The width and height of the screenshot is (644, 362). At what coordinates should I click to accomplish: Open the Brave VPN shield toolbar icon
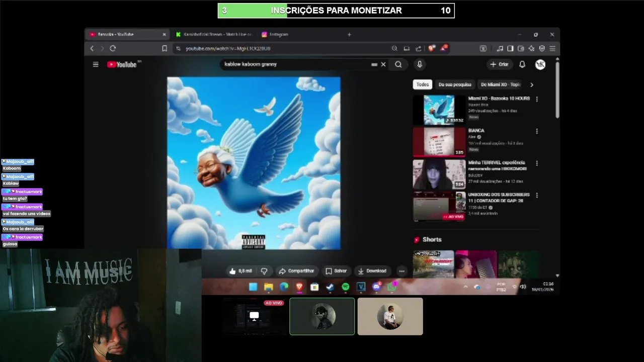pos(542,48)
